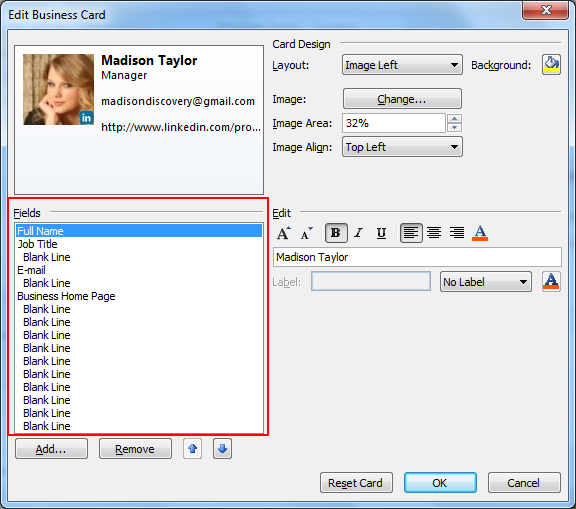Click the Decrease Font Size icon
Viewport: 576px width, 509px height.
point(306,233)
